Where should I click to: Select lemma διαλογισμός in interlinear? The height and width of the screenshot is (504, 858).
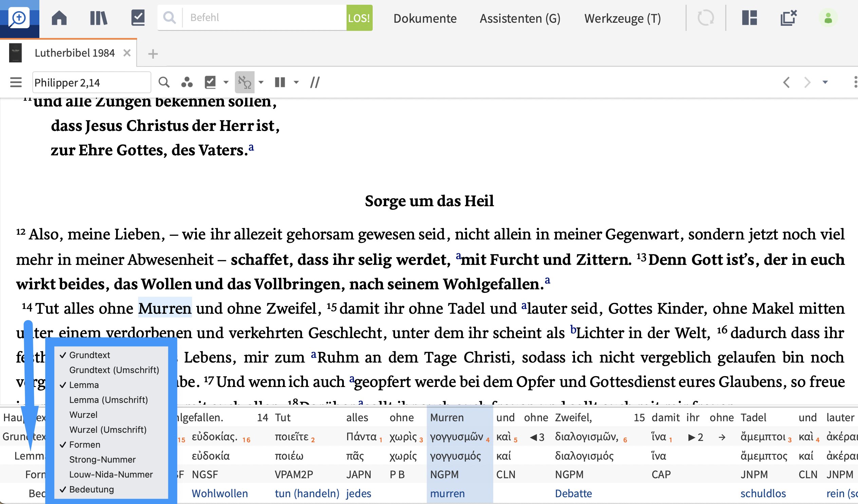pos(584,456)
